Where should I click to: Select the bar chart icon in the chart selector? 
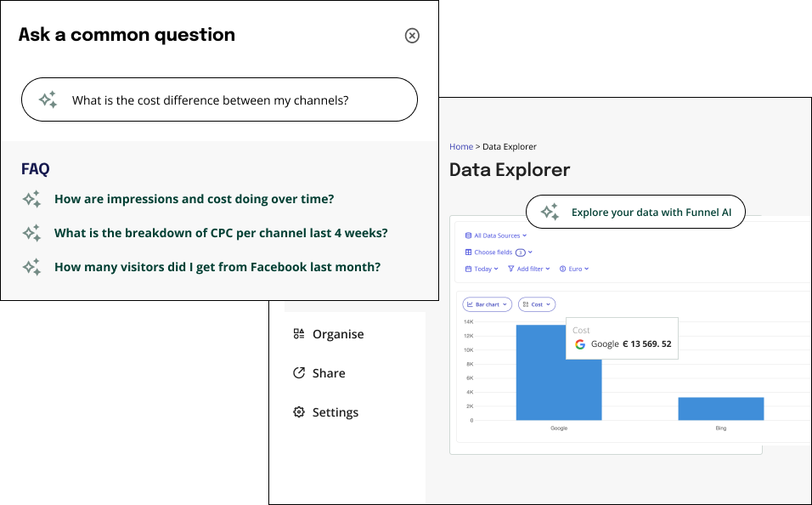[x=470, y=304]
